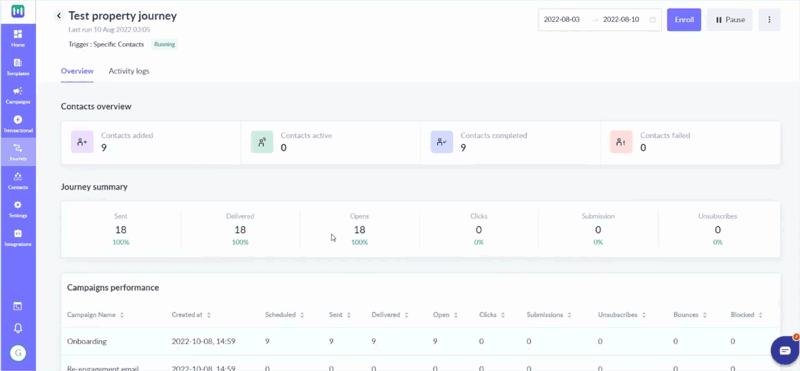Open the changelog icon above the bell

coord(17,306)
